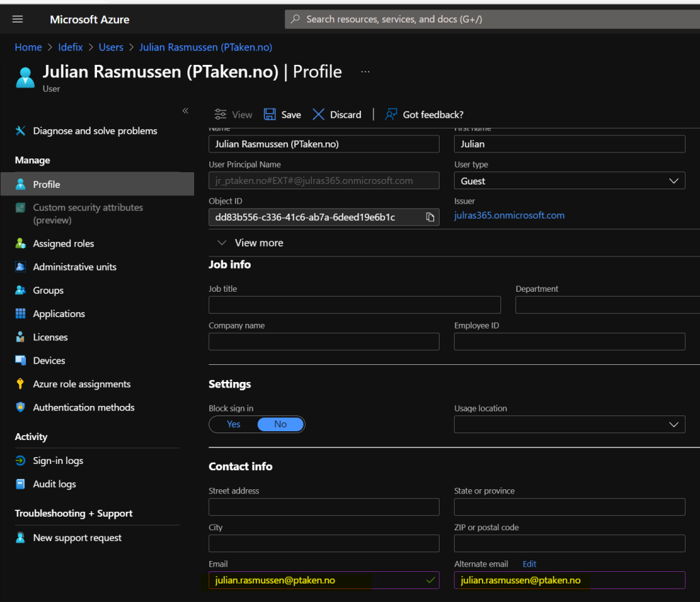The image size is (700, 602).
Task: Click the Azure search resources box
Action: point(492,19)
